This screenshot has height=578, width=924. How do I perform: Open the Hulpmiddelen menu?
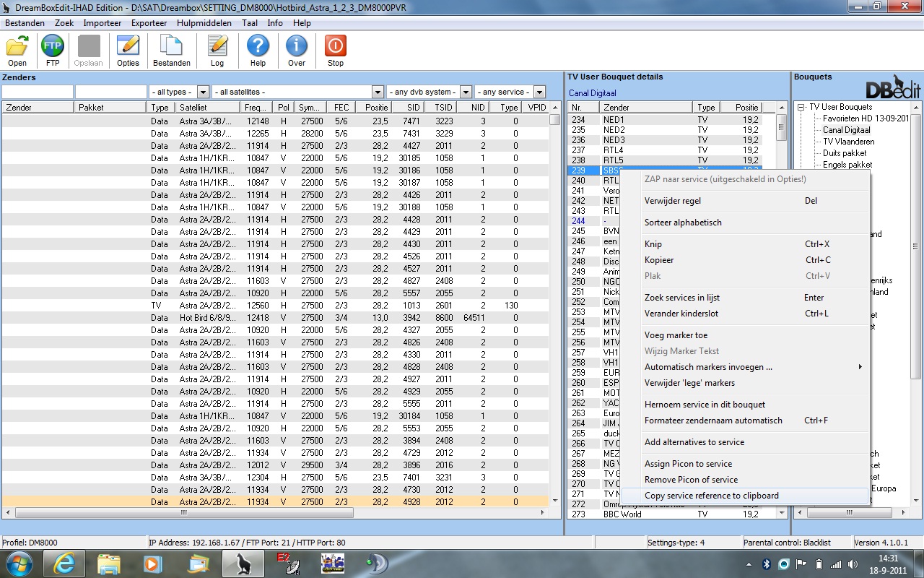(204, 23)
